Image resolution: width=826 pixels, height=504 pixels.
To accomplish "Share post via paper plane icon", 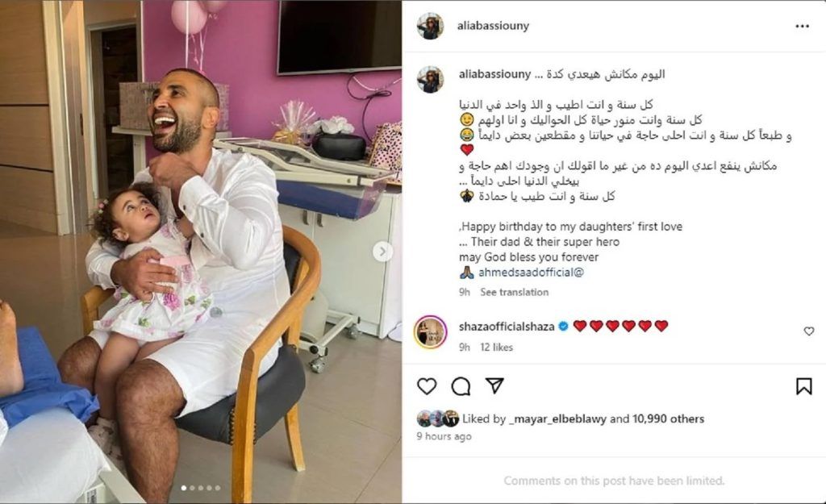I will click(494, 385).
